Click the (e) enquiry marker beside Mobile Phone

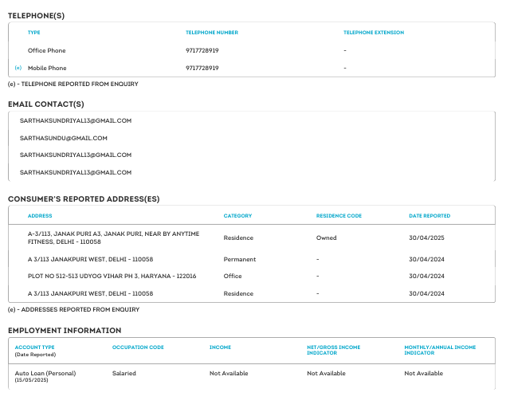tap(18, 69)
